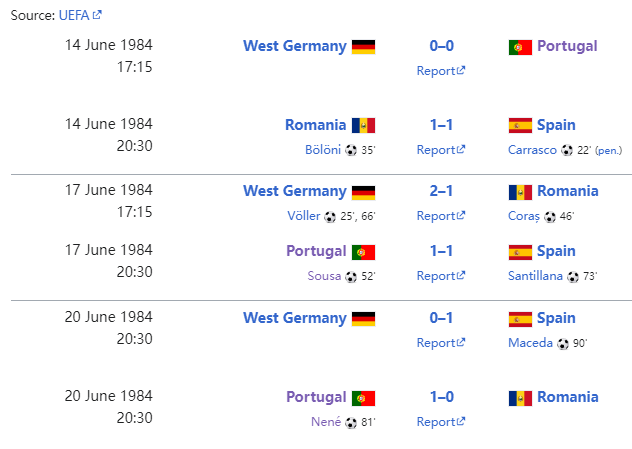Viewport: 632px width, 449px height.
Task: Click the external-link icon beside UEFA
Action: [x=97, y=15]
